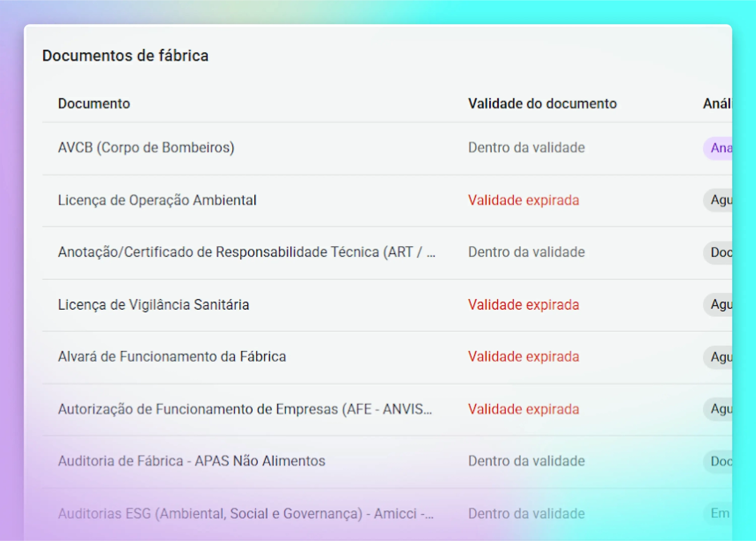The height and width of the screenshot is (541, 756).
Task: Select the Anotação/Certificado de Responsabilidade Técnica row
Action: (x=246, y=252)
